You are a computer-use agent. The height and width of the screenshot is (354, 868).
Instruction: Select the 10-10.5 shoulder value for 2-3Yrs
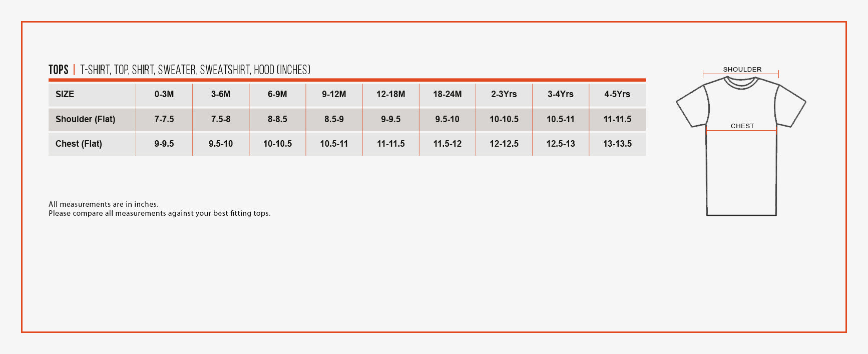pos(504,119)
